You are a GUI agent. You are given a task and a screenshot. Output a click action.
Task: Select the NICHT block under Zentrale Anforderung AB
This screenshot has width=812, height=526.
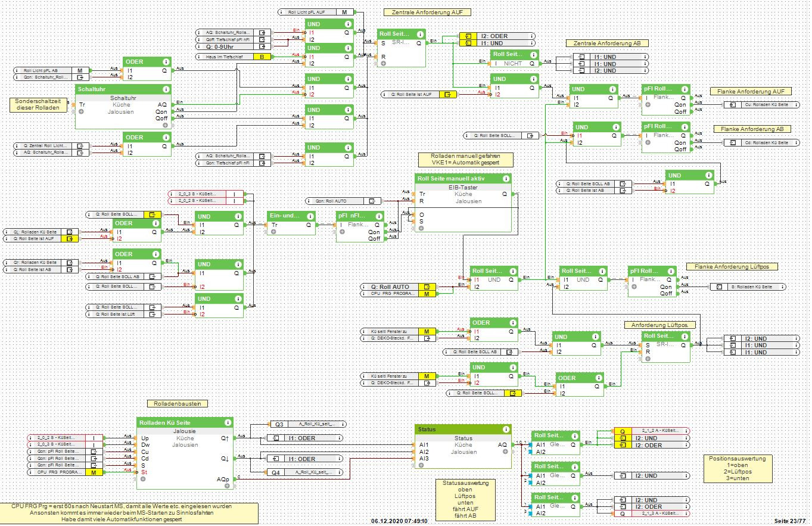click(x=515, y=58)
